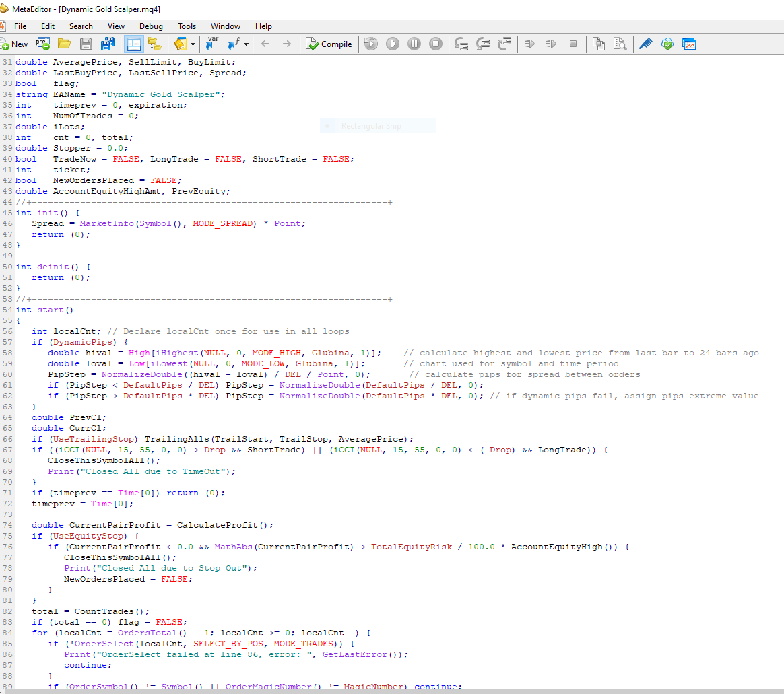Expand the function list dropdown arrow
The height and width of the screenshot is (694, 784).
[x=246, y=44]
